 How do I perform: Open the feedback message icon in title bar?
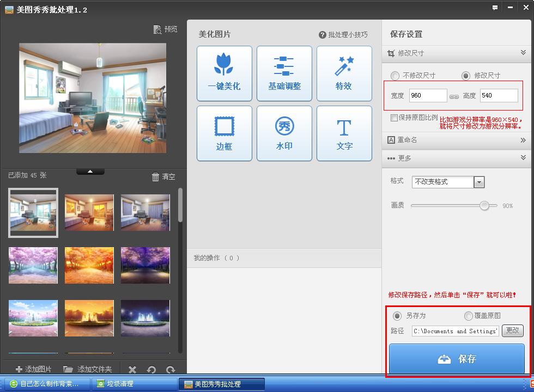(495, 8)
